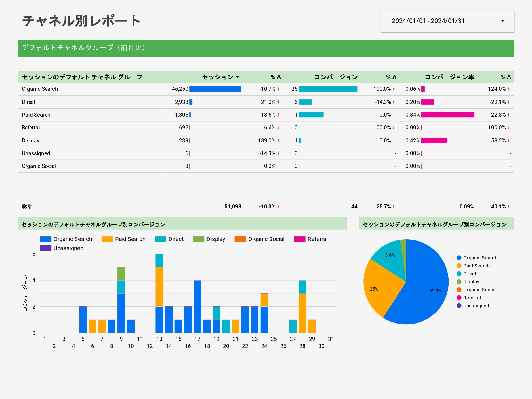
Task: Click Organic Search blue legend swatch in bar chart
Action: (x=45, y=239)
